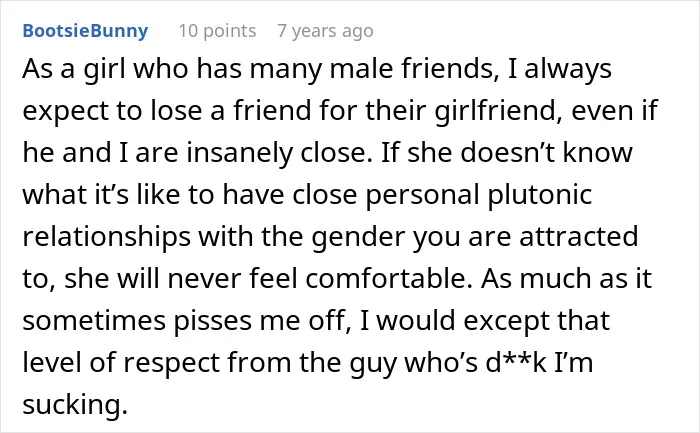
Task: Click the word 'expect' starting line two
Action: [66, 112]
